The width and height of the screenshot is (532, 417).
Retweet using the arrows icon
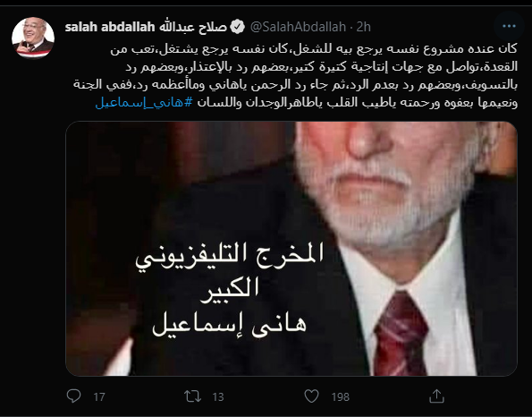(193, 396)
